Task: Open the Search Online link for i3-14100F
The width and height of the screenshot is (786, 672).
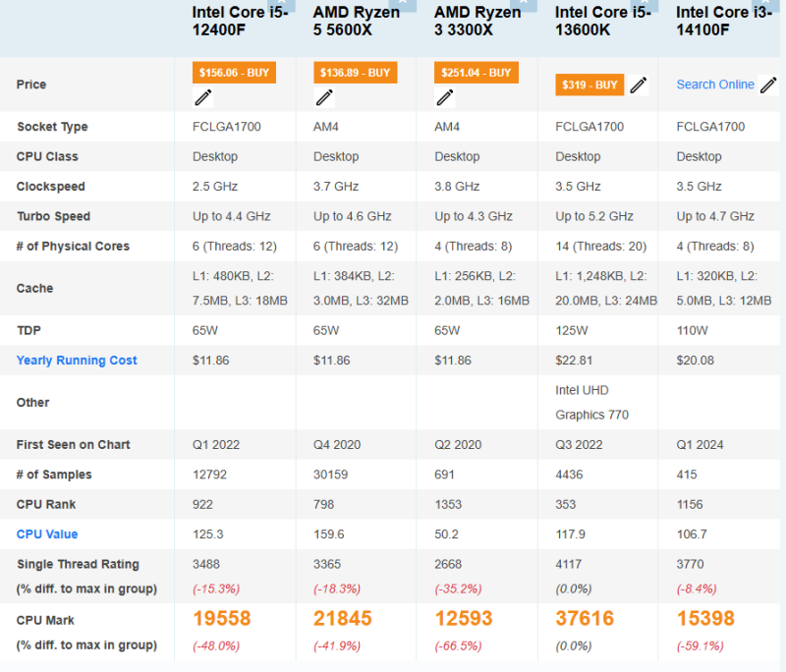Action: [715, 84]
